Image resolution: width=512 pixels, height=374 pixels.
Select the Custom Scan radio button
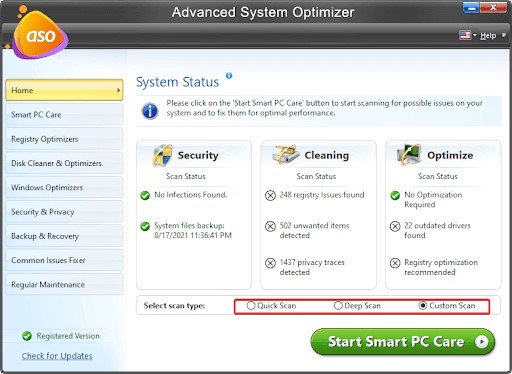pyautogui.click(x=423, y=305)
